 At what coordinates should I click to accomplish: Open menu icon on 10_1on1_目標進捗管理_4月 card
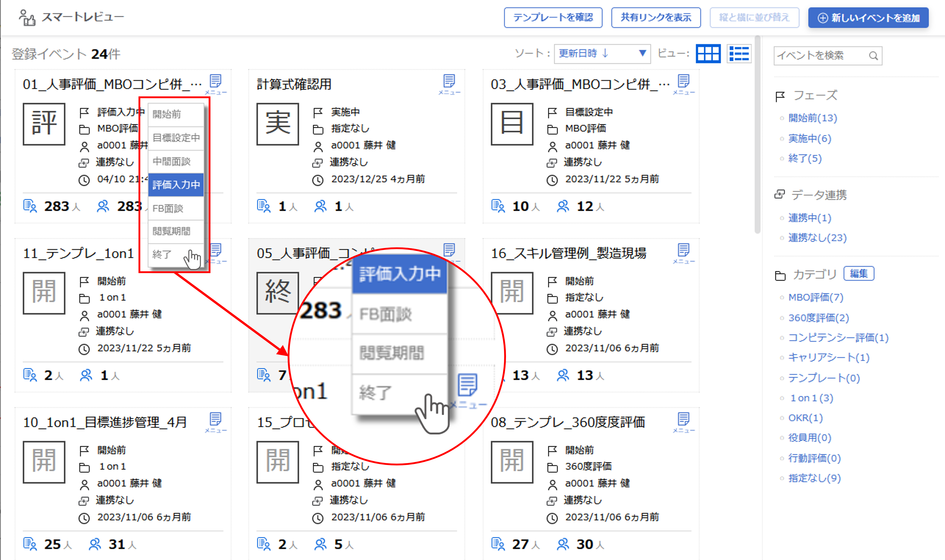215,422
